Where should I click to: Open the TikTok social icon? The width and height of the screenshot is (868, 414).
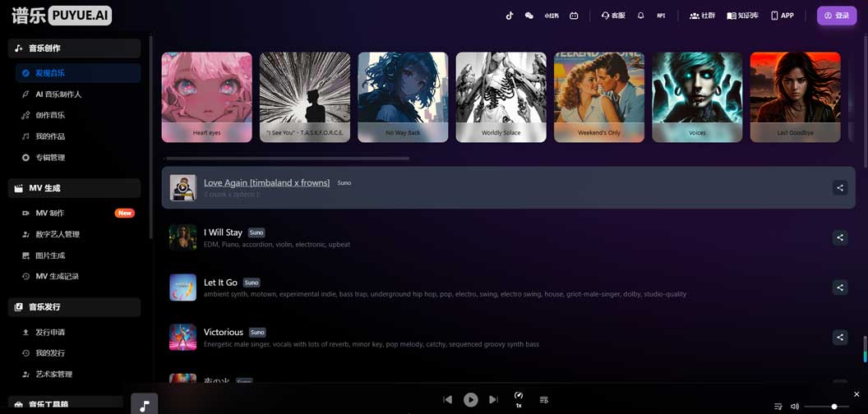click(x=509, y=16)
